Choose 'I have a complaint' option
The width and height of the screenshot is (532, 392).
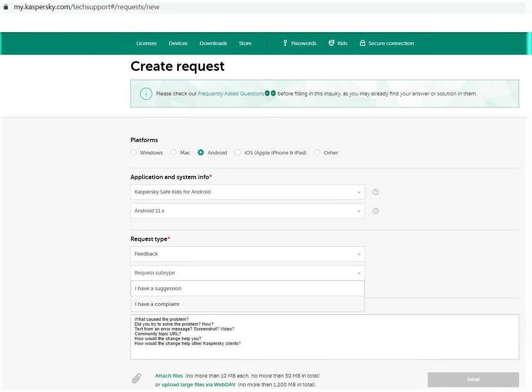click(x=248, y=304)
